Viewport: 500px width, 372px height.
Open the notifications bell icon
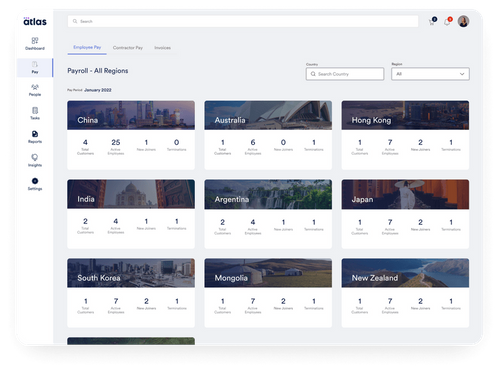[447, 22]
